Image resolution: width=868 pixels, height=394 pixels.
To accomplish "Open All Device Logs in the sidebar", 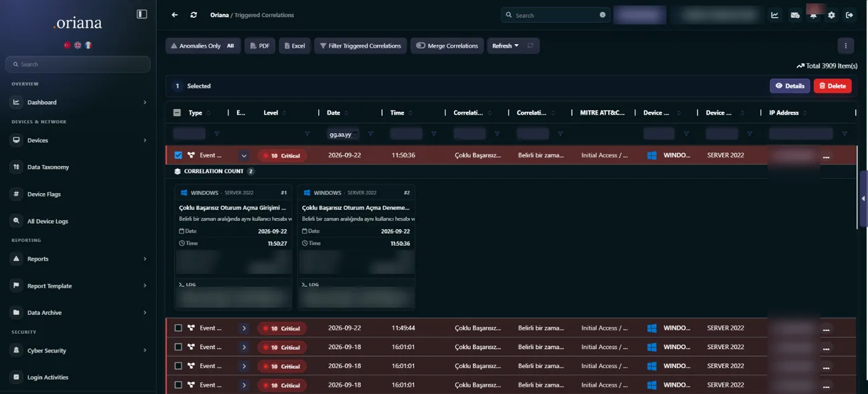I will 78,221.
